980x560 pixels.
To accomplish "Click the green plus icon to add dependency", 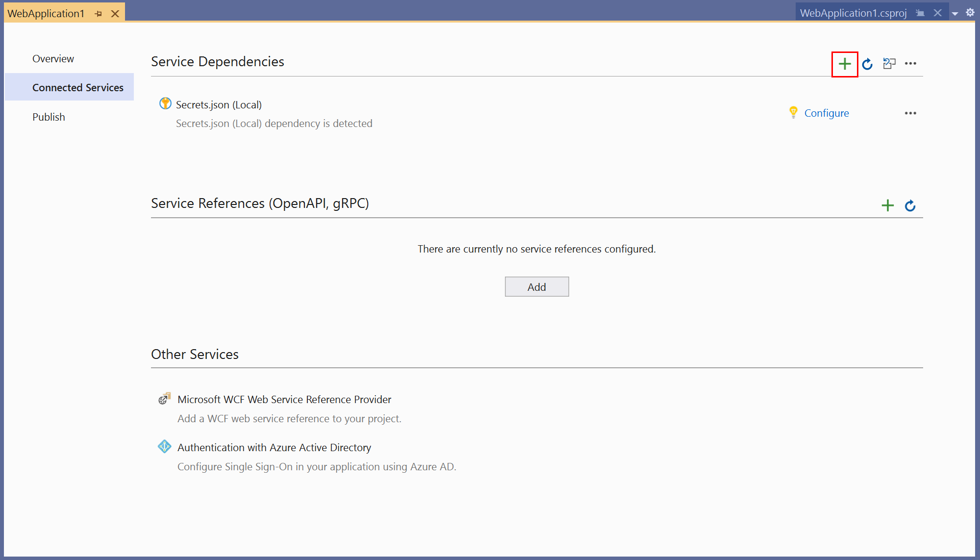I will pos(844,63).
